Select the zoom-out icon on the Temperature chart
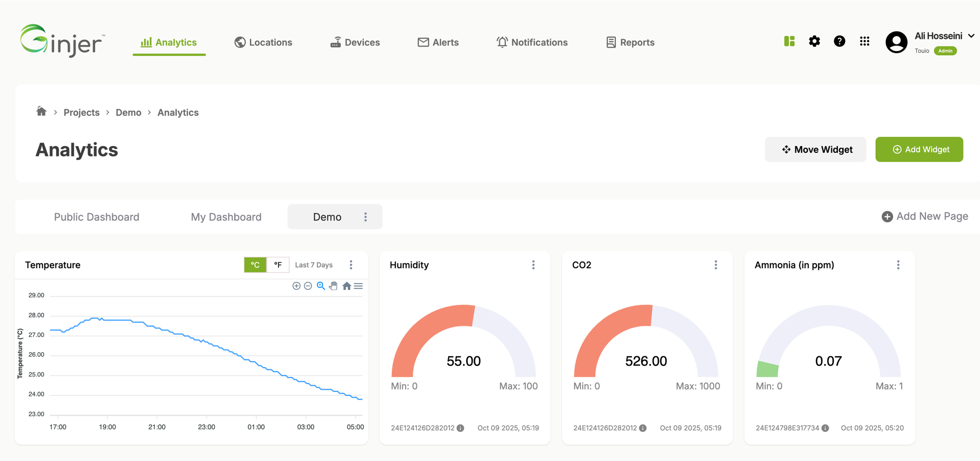This screenshot has height=461, width=980. tap(308, 286)
